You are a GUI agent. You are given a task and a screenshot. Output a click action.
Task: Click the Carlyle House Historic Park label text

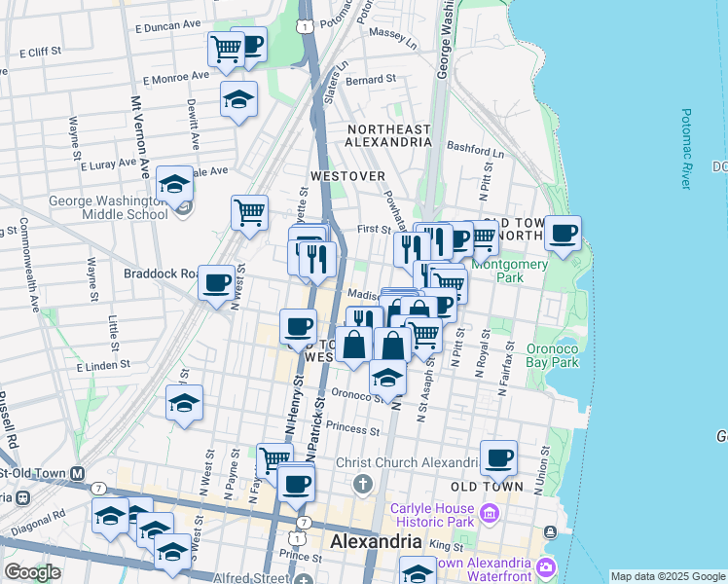[432, 515]
